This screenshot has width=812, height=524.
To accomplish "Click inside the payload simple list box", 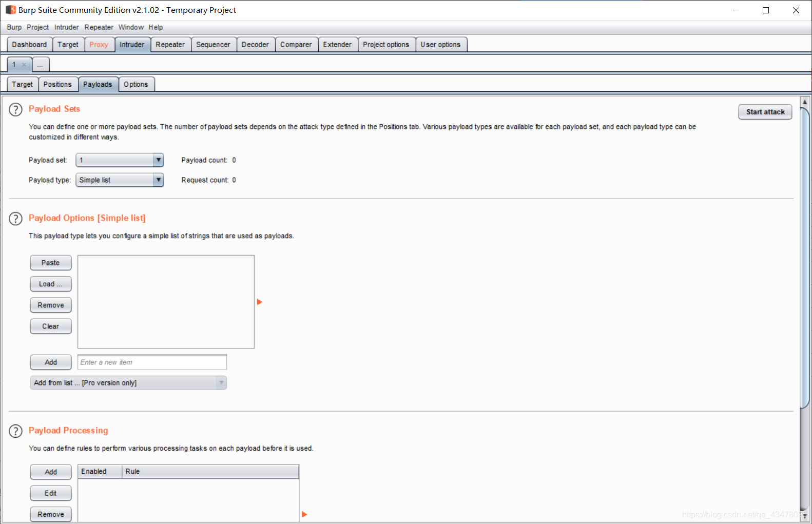I will pyautogui.click(x=166, y=302).
